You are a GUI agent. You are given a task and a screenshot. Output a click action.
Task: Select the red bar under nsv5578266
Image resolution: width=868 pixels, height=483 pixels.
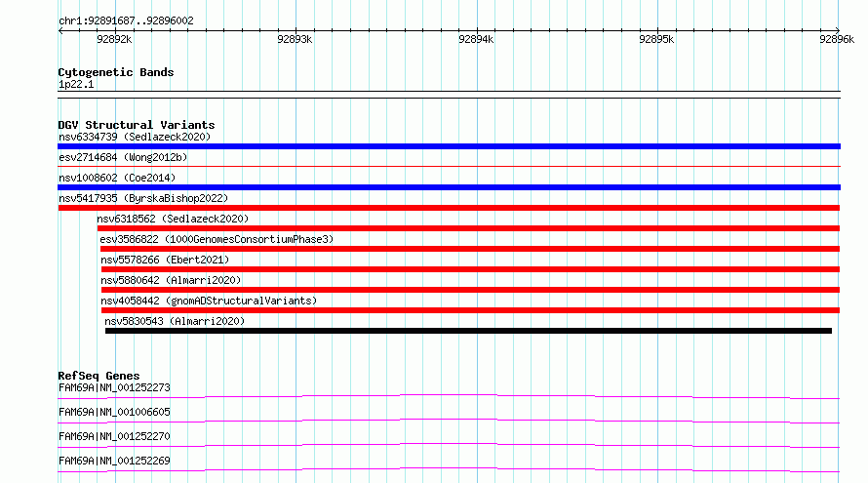[x=470, y=269]
